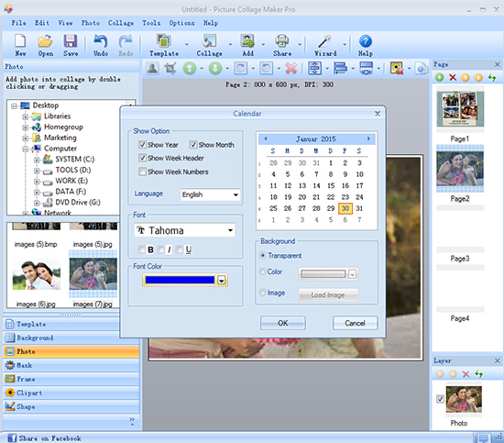Click the Collage toolbar icon
The image size is (504, 443).
tap(209, 41)
